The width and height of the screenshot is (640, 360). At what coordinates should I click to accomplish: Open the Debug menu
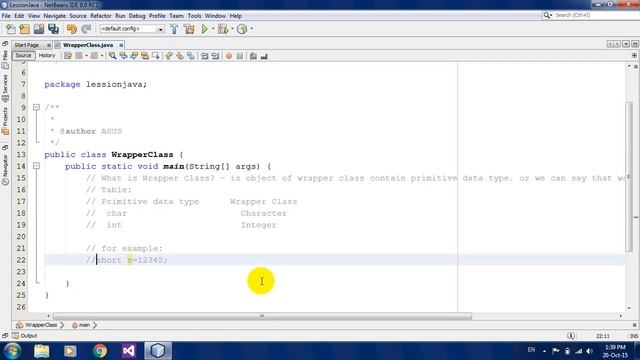point(137,16)
